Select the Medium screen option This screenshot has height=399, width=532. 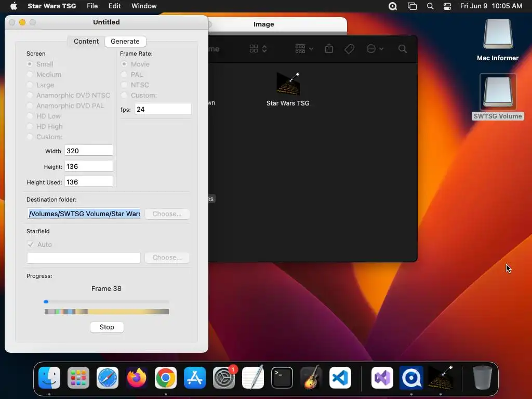30,75
